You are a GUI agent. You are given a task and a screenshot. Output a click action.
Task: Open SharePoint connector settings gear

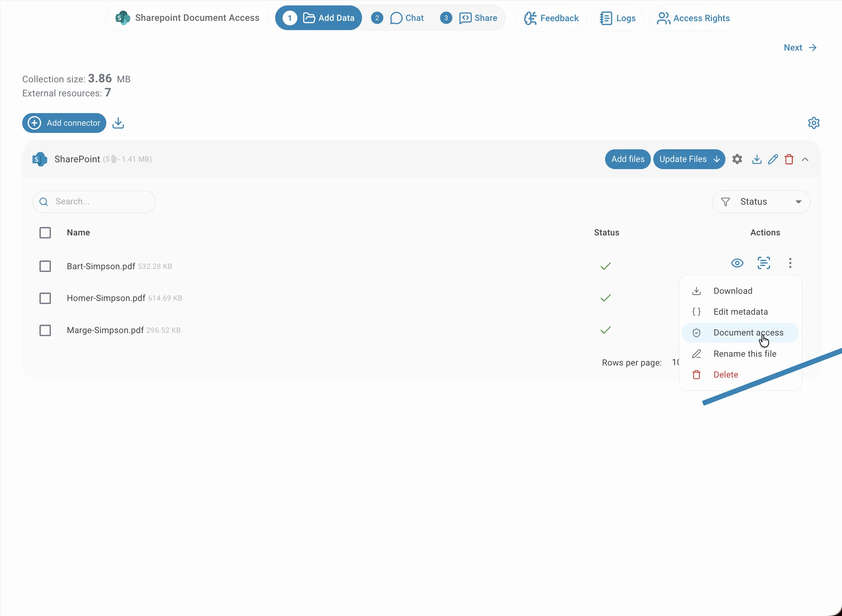[x=737, y=159]
